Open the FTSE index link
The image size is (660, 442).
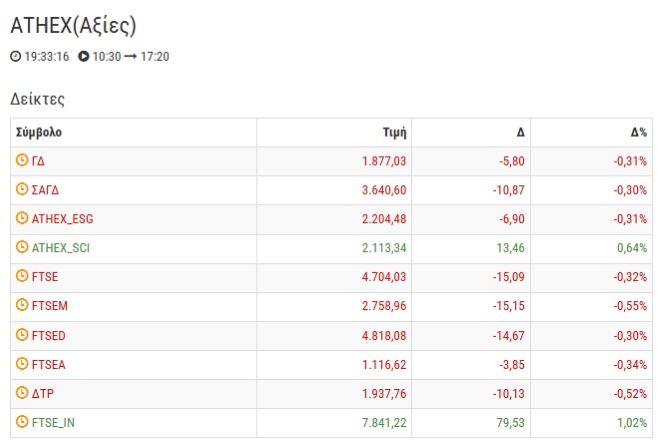coord(46,276)
